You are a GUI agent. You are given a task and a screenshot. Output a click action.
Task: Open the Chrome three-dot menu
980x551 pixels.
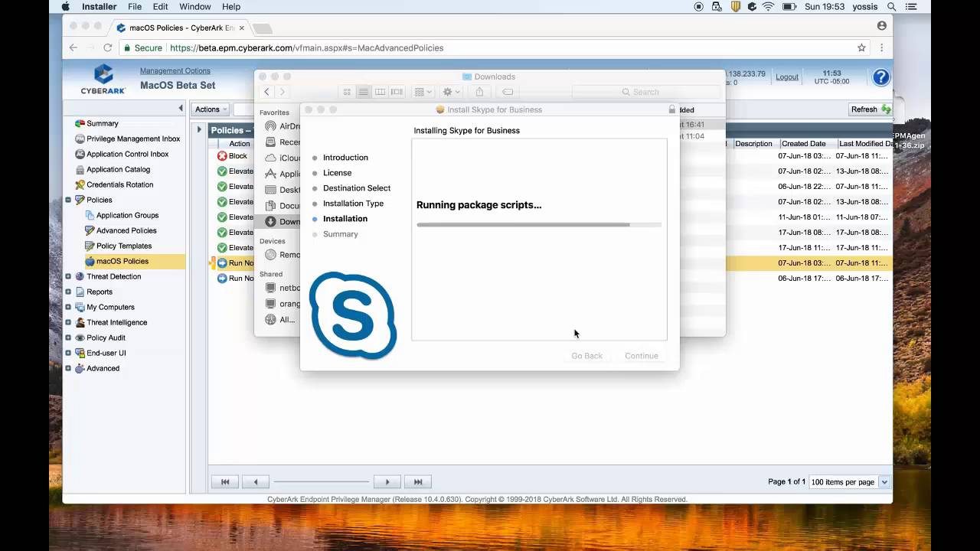coord(882,47)
